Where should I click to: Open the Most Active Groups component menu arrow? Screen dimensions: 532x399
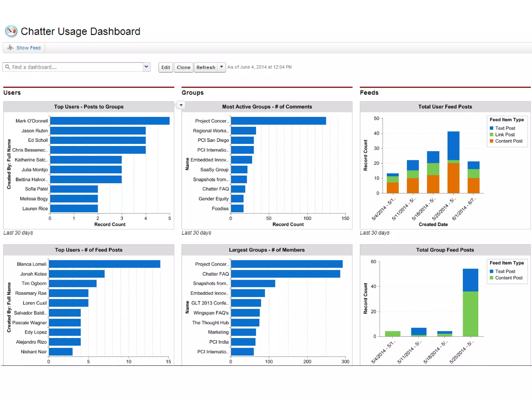point(181,105)
